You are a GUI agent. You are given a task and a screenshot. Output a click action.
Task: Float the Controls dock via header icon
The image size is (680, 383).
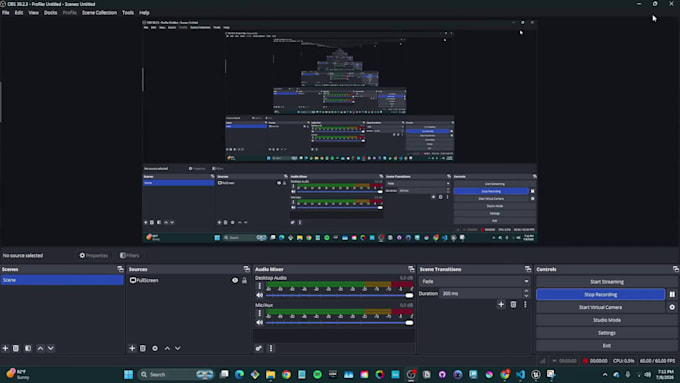tap(676, 269)
